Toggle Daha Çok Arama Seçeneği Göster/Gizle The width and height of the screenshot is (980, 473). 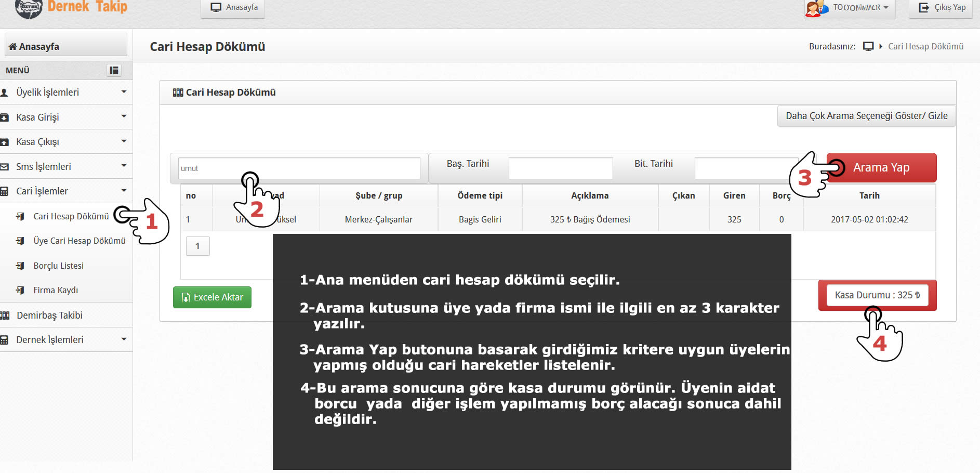866,116
